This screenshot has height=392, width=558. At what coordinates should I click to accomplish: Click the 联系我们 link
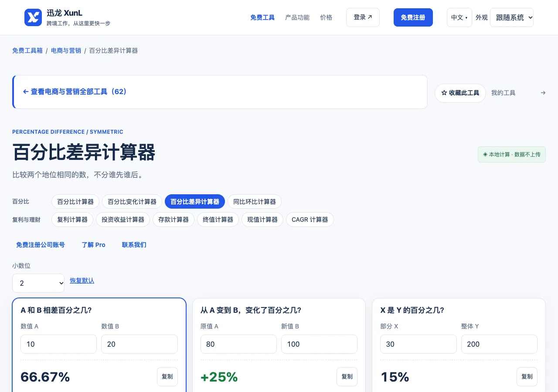coord(134,245)
